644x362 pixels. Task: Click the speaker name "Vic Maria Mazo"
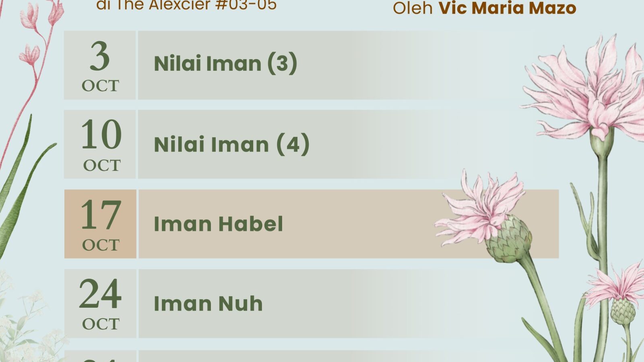[x=507, y=8]
